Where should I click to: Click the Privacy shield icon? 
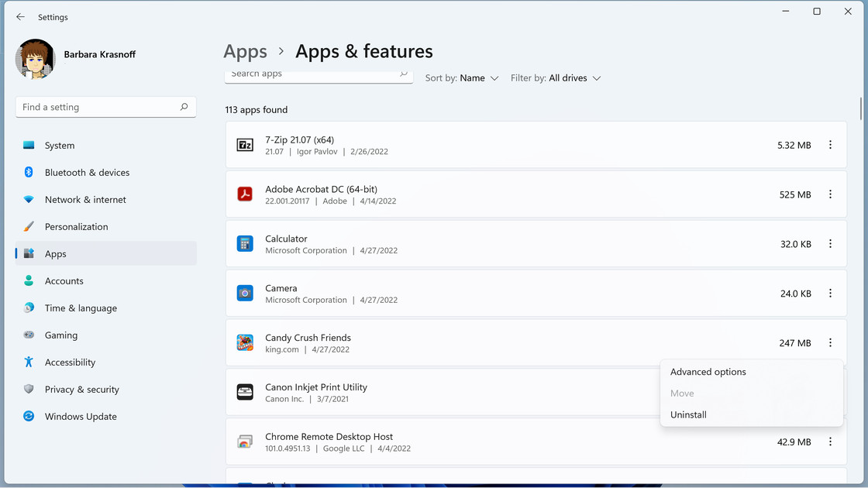point(29,389)
